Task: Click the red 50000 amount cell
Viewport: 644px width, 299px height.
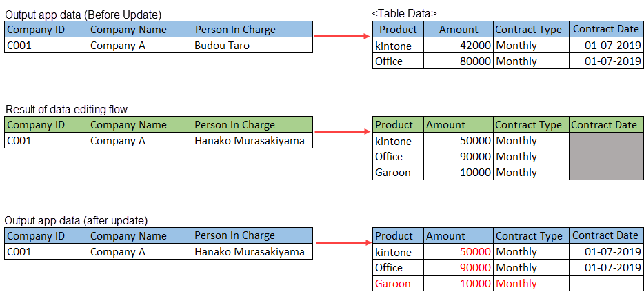Action: tap(458, 252)
